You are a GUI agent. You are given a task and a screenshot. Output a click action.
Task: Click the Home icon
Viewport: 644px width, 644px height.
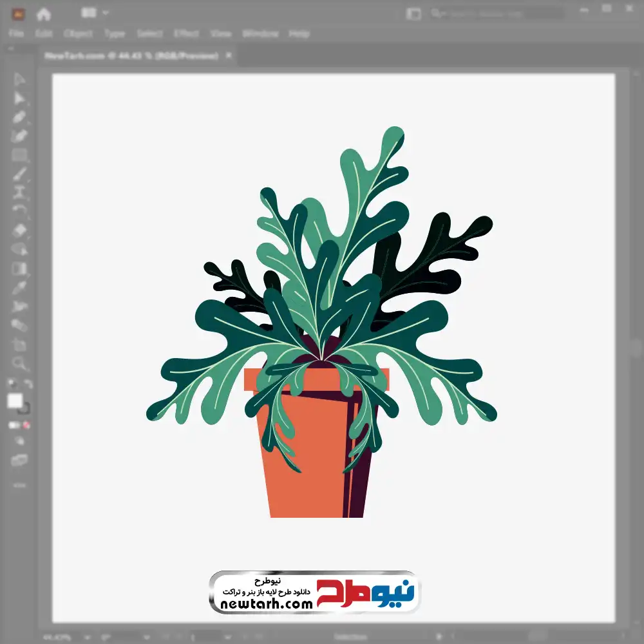[x=44, y=14]
